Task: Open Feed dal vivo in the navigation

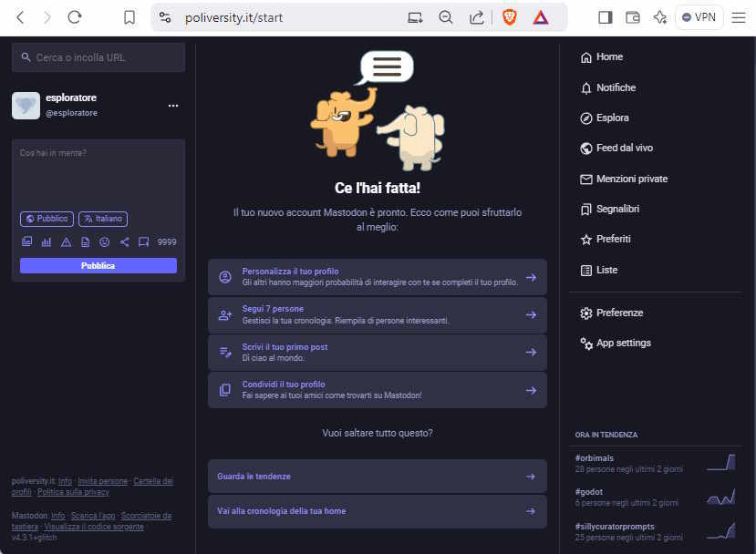Action: 616,148
